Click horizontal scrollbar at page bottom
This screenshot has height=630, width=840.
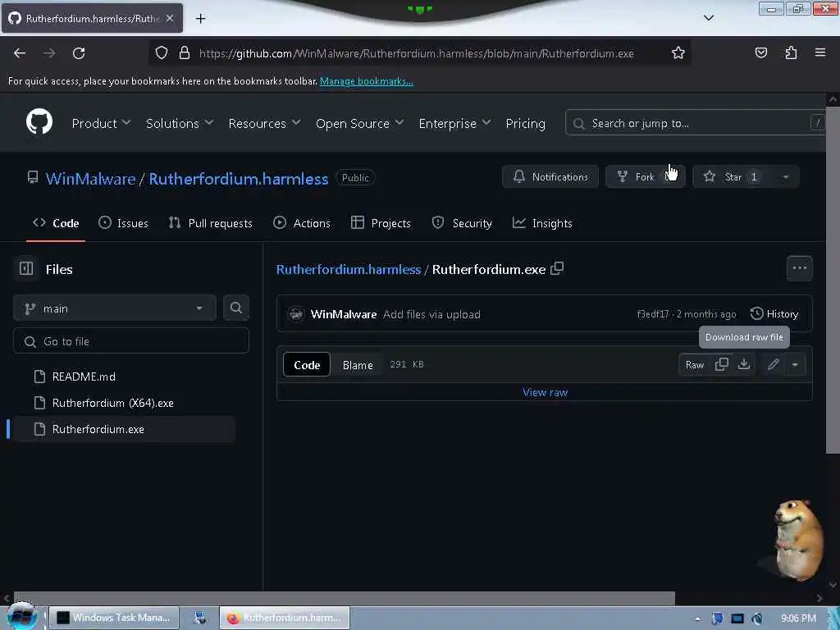coord(344,597)
